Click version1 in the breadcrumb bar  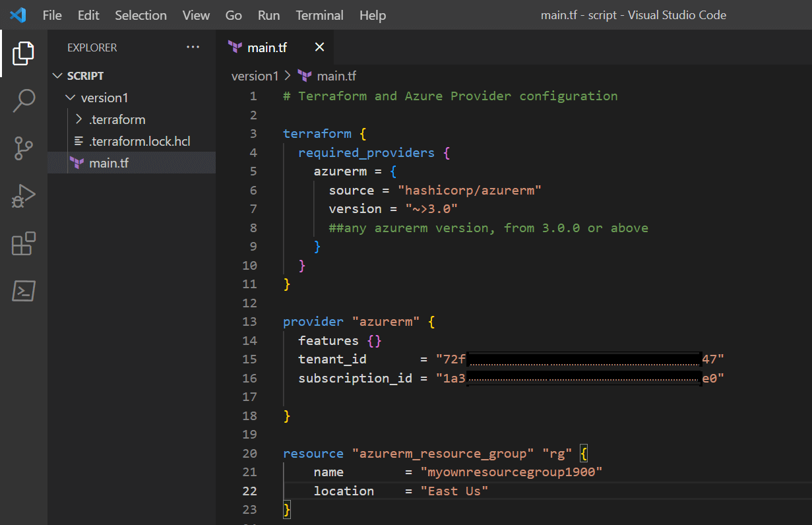[255, 76]
